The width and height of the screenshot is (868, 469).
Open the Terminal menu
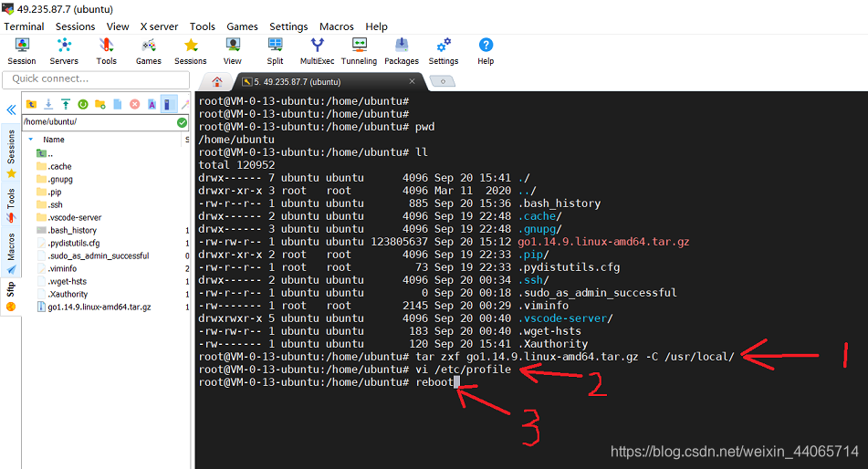coord(24,26)
